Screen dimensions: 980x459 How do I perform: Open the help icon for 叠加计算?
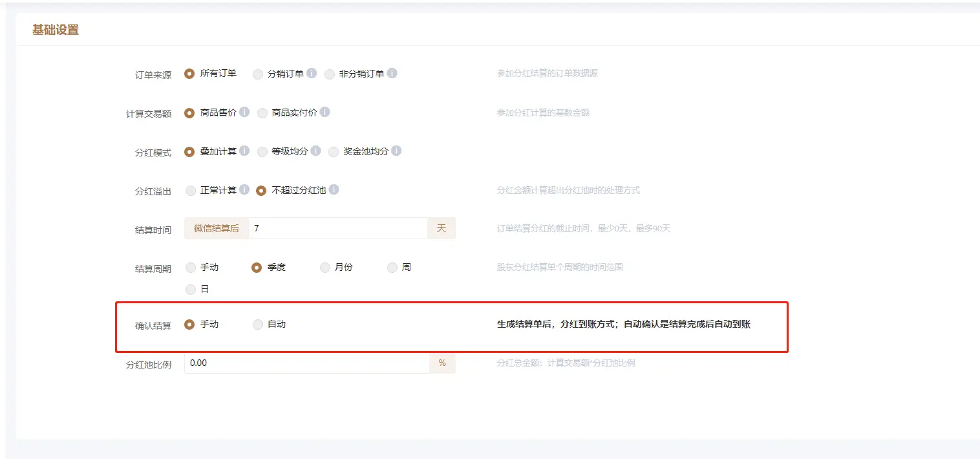coord(244,151)
